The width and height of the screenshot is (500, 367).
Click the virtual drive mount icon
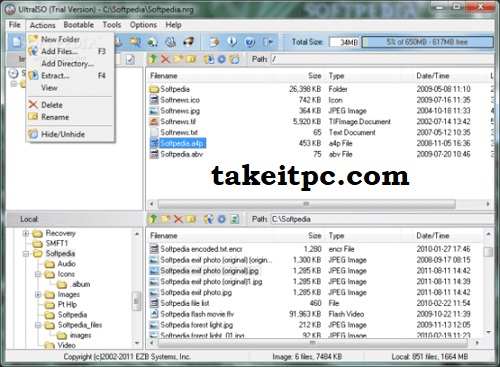click(x=189, y=42)
